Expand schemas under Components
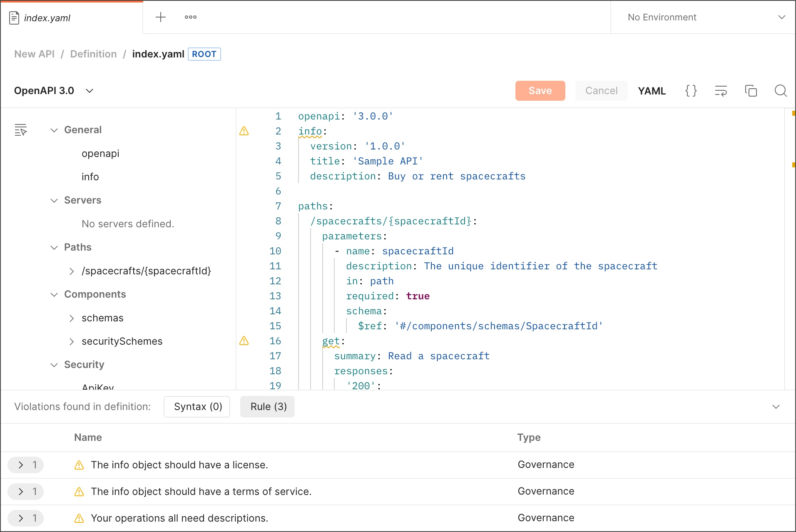The image size is (796, 532). pyautogui.click(x=72, y=318)
